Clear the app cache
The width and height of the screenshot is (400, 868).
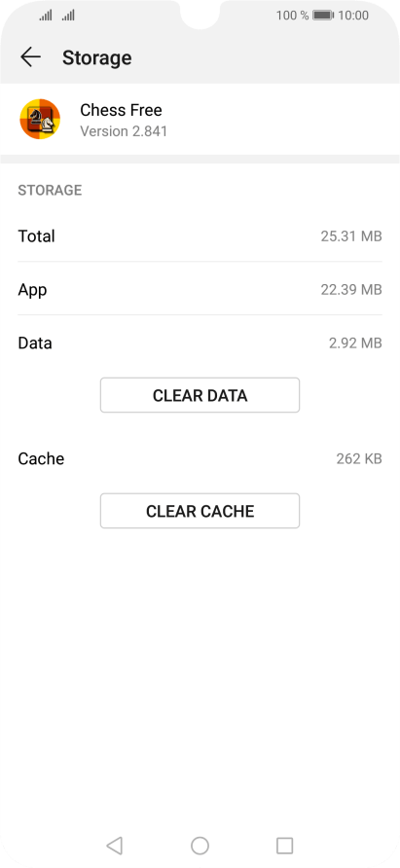(x=200, y=511)
